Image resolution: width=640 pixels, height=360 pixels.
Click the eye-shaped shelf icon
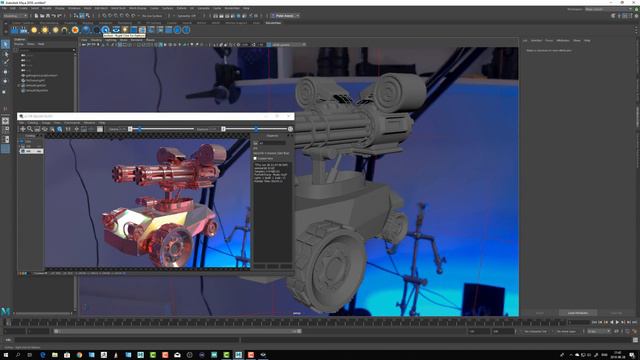coord(116,30)
